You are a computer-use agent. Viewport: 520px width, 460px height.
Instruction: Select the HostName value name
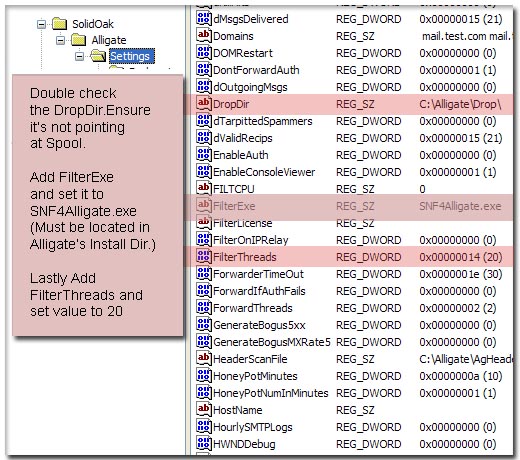pos(238,410)
